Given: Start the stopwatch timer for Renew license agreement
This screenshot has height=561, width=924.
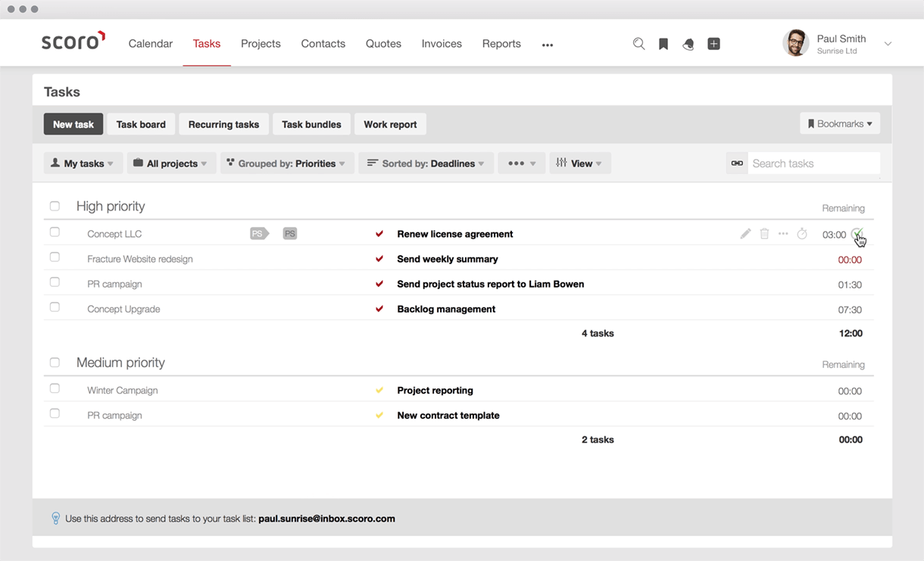Looking at the screenshot, I should [x=802, y=234].
